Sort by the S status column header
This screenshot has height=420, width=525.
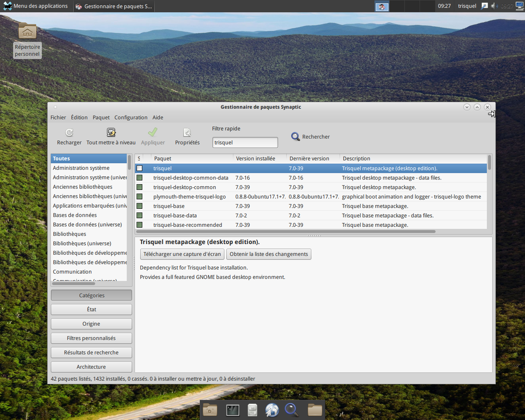click(x=139, y=158)
